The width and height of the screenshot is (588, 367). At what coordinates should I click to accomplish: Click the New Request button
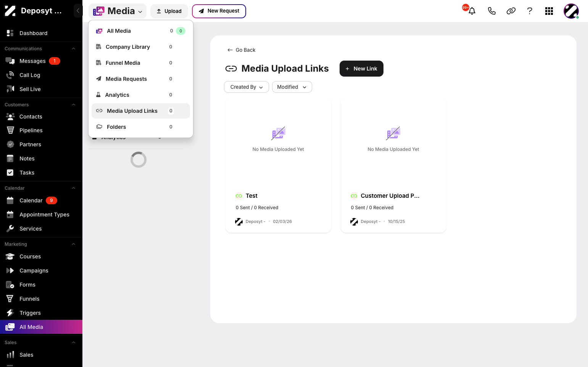(219, 11)
